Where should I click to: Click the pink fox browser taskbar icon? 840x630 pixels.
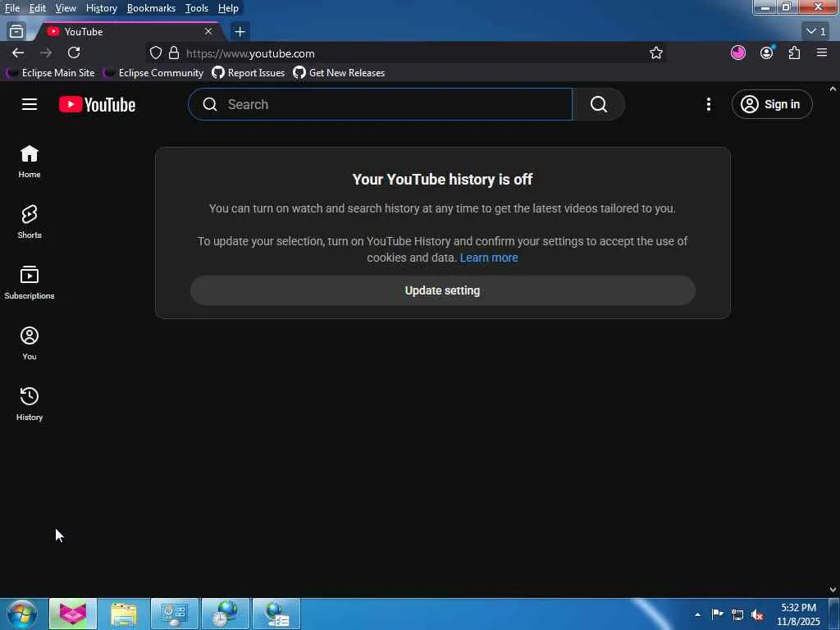[x=73, y=614]
